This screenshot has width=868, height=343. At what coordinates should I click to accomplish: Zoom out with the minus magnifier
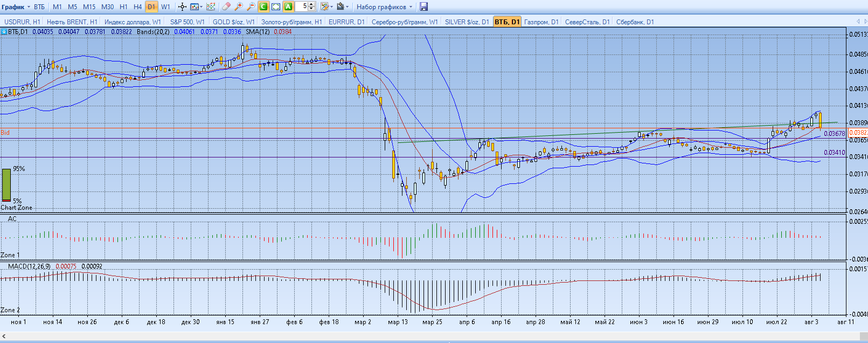251,7
